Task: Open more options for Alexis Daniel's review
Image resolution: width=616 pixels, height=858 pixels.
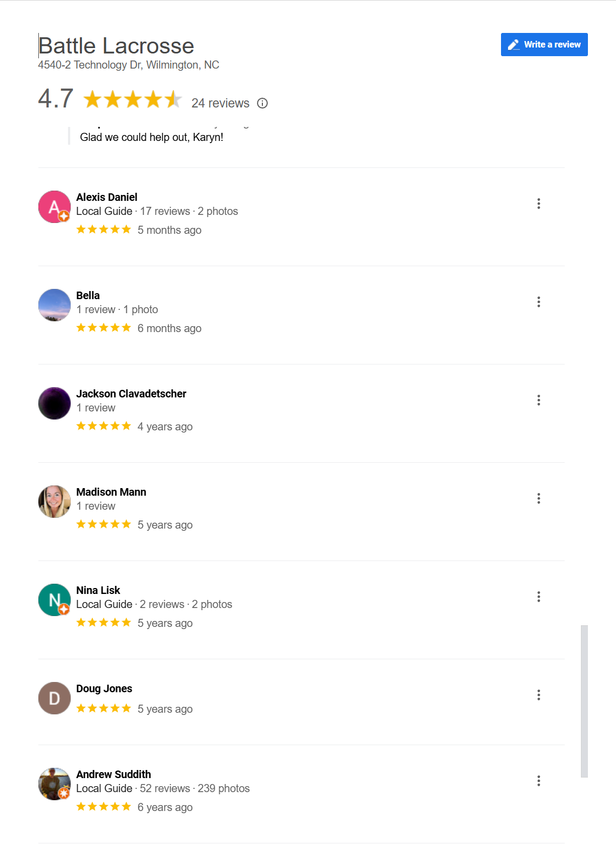Action: pyautogui.click(x=538, y=204)
